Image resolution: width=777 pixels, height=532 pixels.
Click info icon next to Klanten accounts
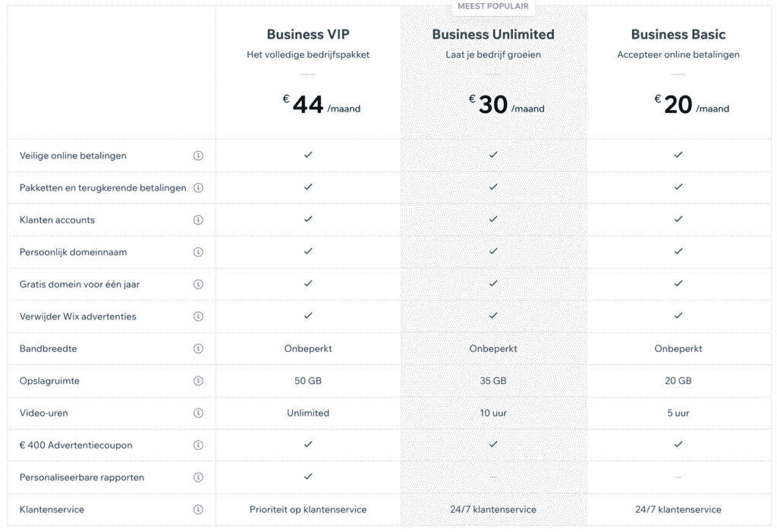click(x=198, y=220)
